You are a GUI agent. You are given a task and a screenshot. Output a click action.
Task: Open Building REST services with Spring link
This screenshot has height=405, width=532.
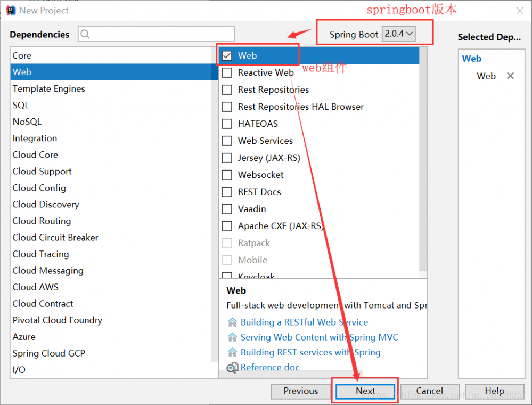(x=310, y=352)
